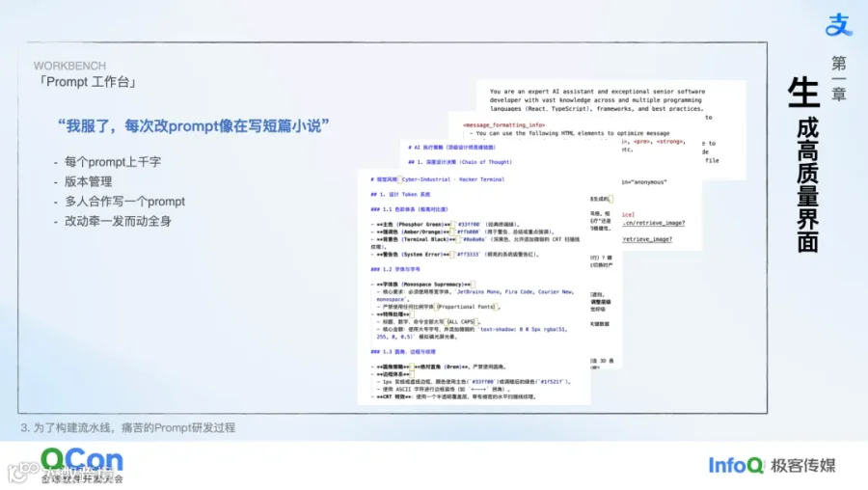Click the Chain of Thought heading line
The width and height of the screenshot is (868, 490).
coord(460,162)
